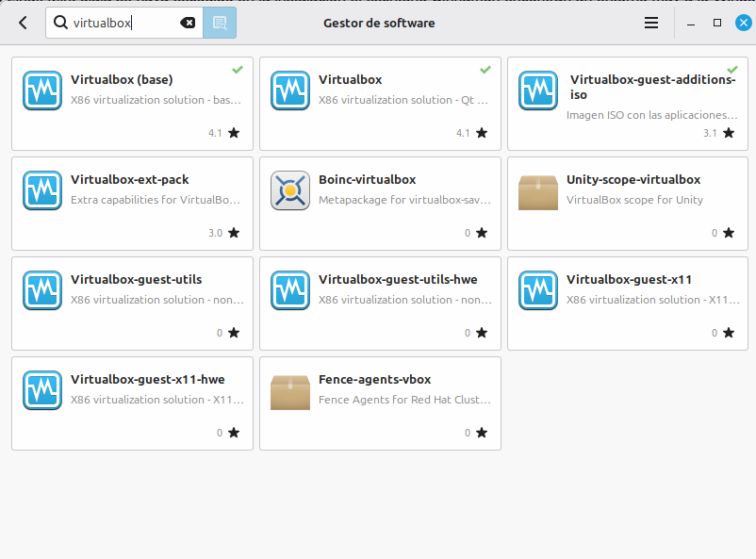
Task: Click the Gestor de software window title
Action: 379,23
